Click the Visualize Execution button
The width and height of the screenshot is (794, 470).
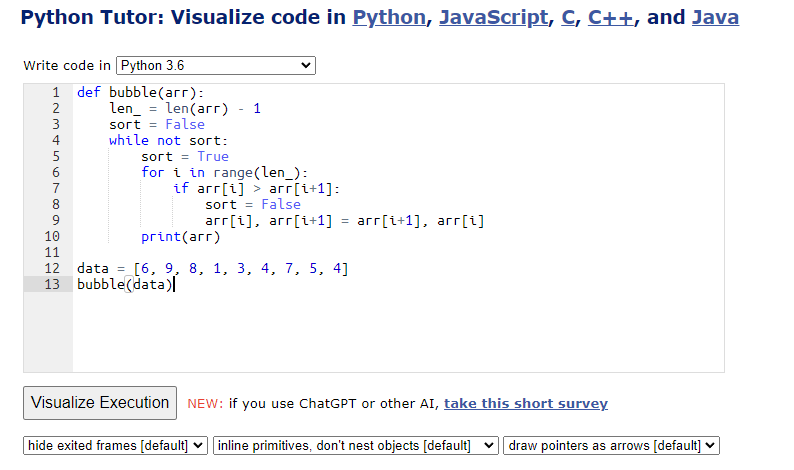(100, 403)
